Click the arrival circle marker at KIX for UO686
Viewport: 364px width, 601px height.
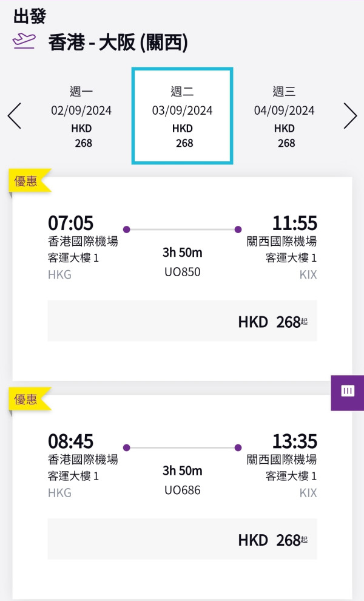coord(237,447)
